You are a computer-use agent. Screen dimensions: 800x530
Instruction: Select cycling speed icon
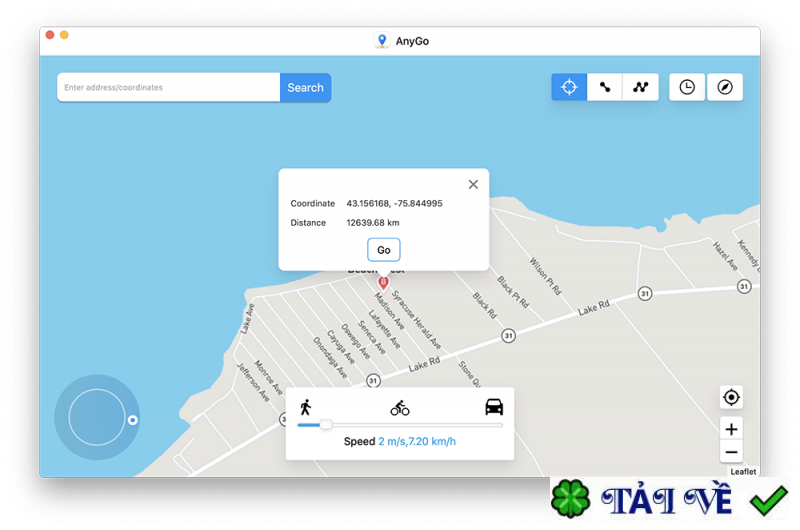pos(400,408)
